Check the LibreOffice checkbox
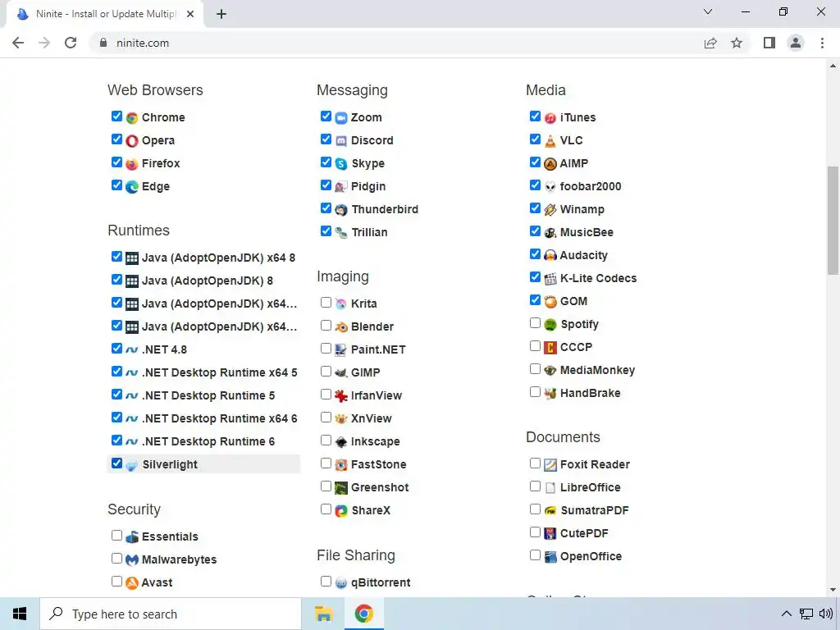 [x=535, y=486]
